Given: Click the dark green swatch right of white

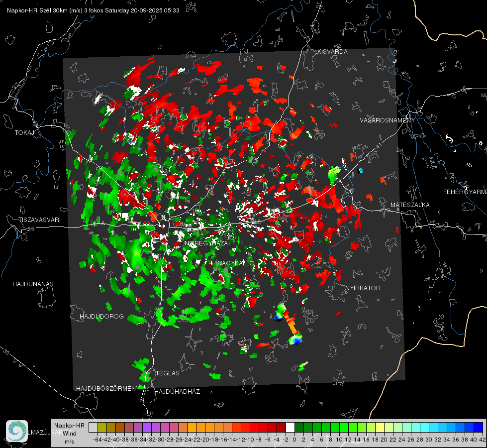Looking at the screenshot, I should (x=299, y=427).
